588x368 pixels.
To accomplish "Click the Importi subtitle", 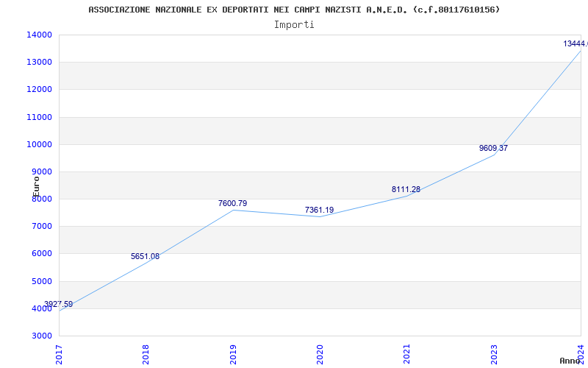I will click(294, 24).
